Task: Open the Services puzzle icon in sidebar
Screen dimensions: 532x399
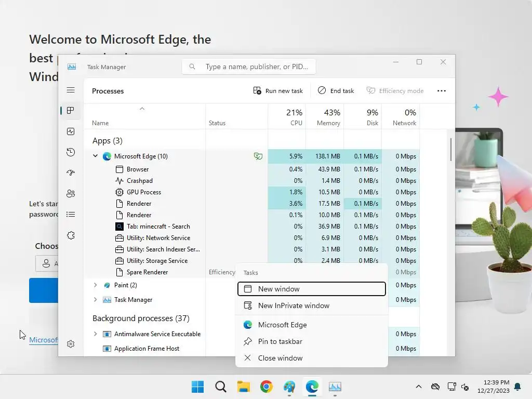Action: [x=71, y=235]
